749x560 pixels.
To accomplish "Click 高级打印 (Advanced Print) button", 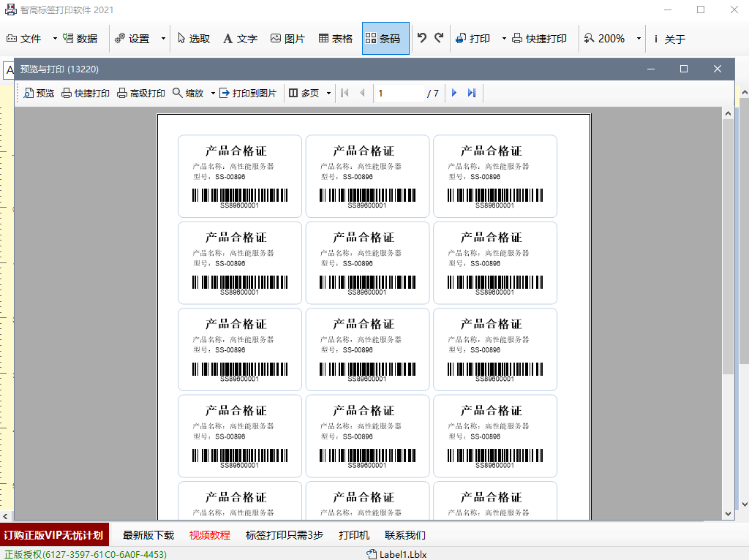I will (141, 93).
